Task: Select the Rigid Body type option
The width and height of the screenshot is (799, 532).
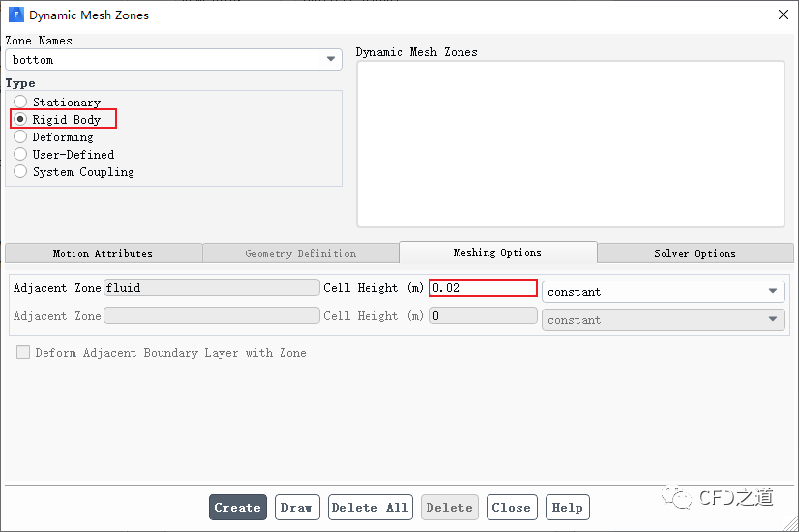Action: pyautogui.click(x=58, y=119)
